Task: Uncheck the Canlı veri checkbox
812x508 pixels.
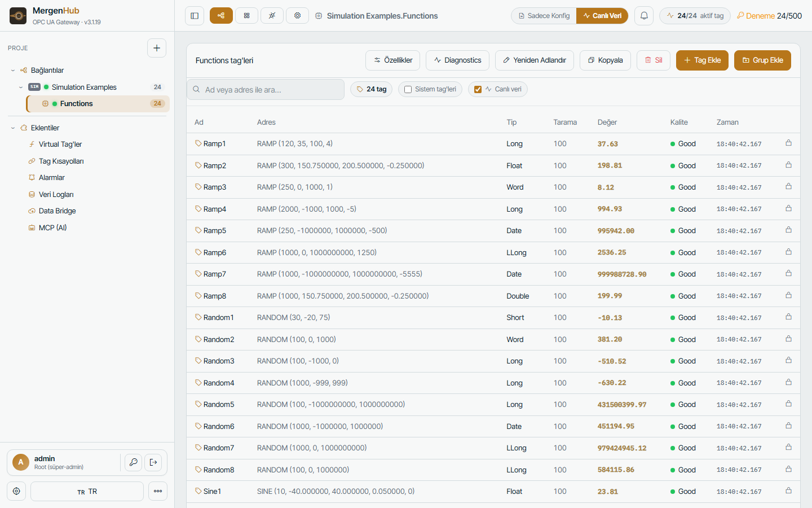Action: point(478,89)
